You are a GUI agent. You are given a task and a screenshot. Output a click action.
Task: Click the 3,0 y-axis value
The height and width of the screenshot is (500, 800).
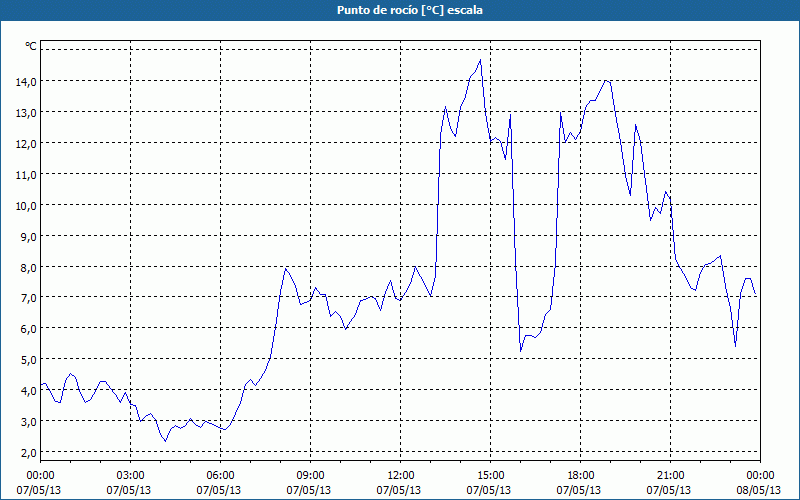[28, 422]
